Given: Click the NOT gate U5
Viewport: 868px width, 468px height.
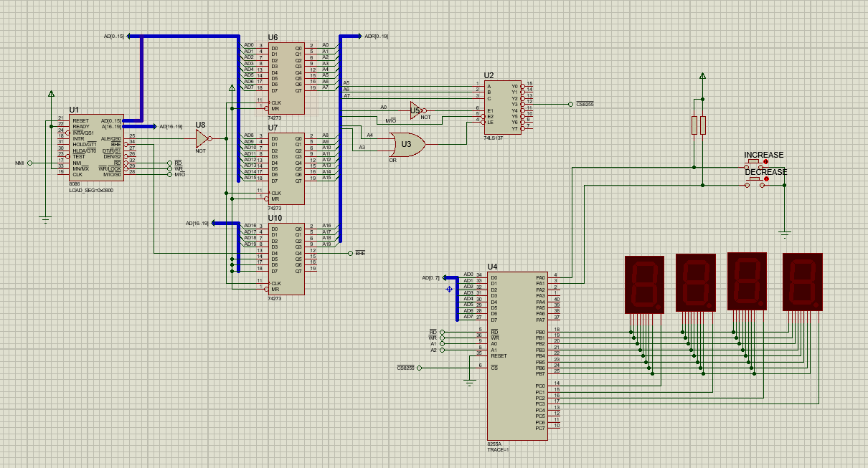Looking at the screenshot, I should [x=415, y=110].
